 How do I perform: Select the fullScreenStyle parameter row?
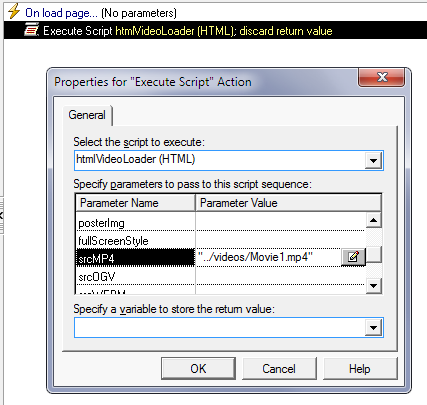(221, 240)
